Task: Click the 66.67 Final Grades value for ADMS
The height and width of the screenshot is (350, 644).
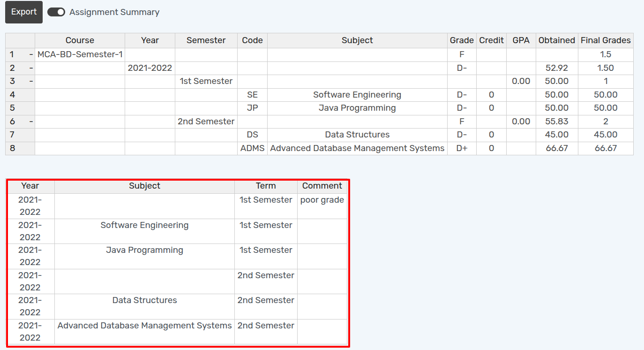Action: click(606, 148)
